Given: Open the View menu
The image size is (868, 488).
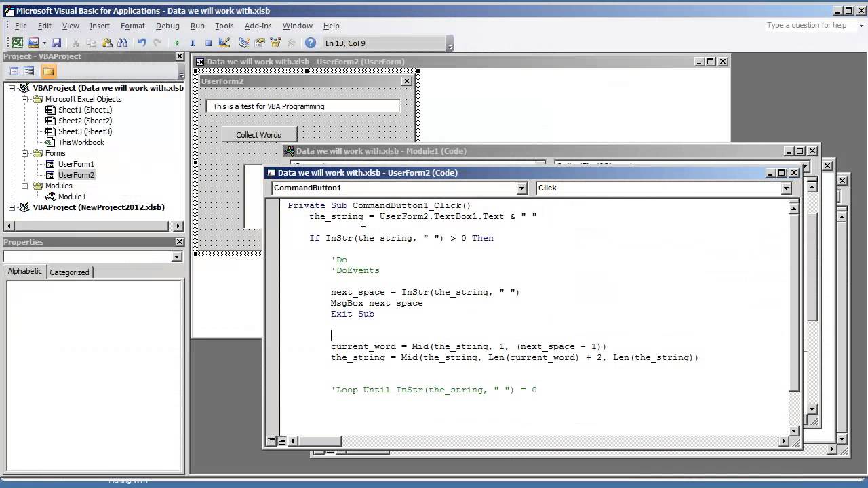Looking at the screenshot, I should point(71,26).
